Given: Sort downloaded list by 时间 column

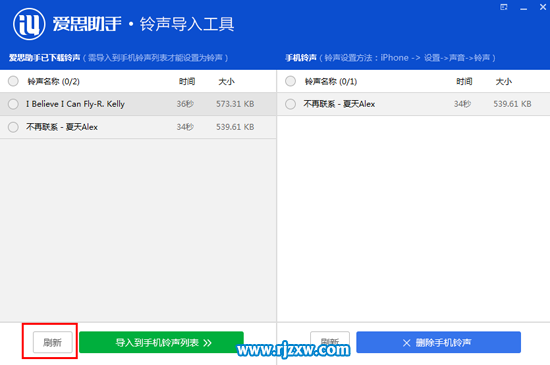Looking at the screenshot, I should (x=187, y=81).
